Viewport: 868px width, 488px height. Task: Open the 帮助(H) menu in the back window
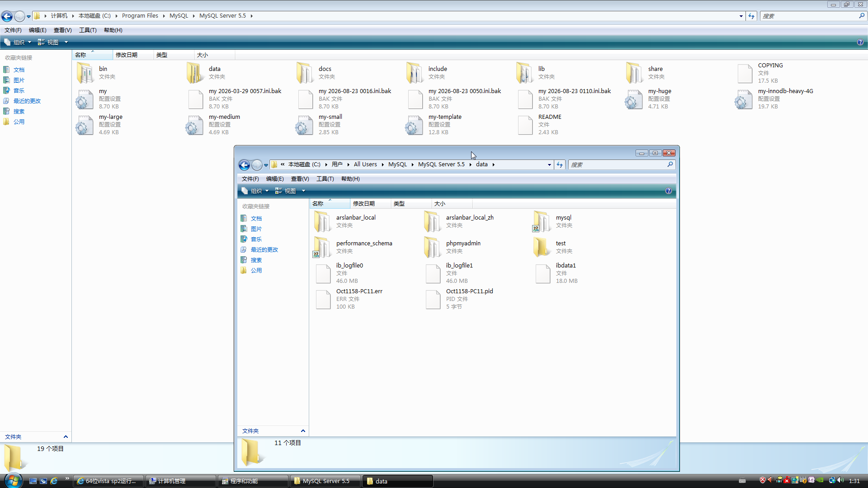tap(113, 30)
